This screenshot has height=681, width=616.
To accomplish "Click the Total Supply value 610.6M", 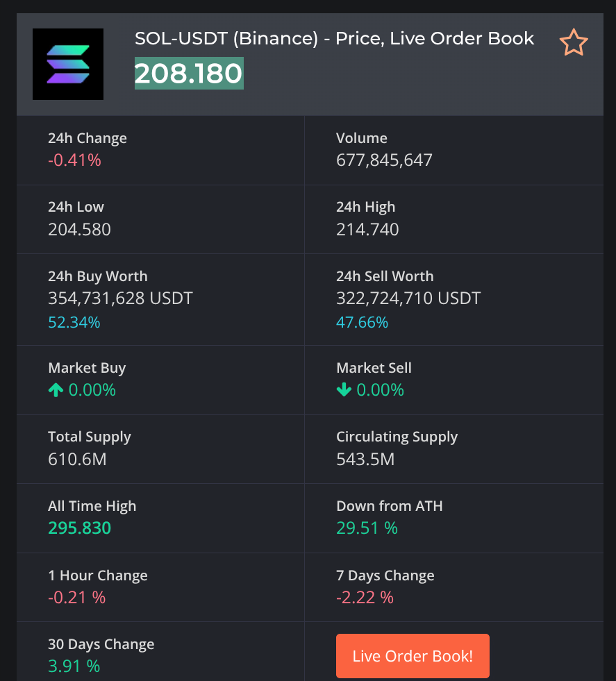I will click(77, 459).
